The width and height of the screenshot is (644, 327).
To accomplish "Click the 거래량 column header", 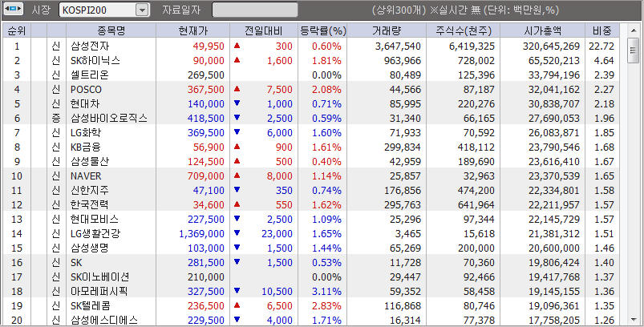I will (x=387, y=30).
